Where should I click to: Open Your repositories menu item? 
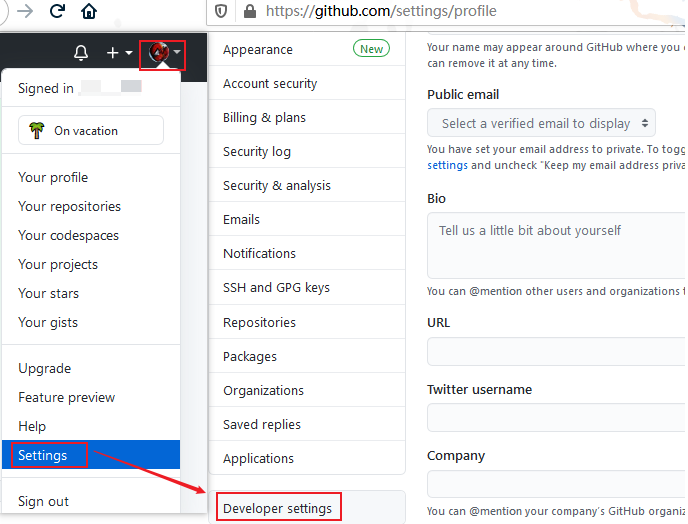[91, 206]
